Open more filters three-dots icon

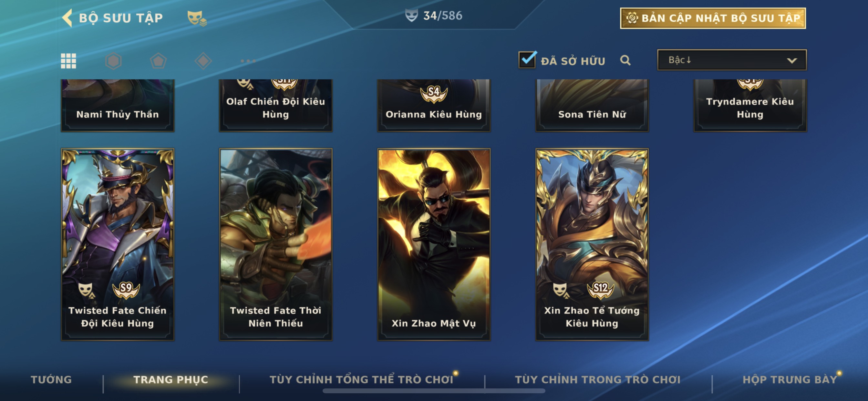[248, 61]
